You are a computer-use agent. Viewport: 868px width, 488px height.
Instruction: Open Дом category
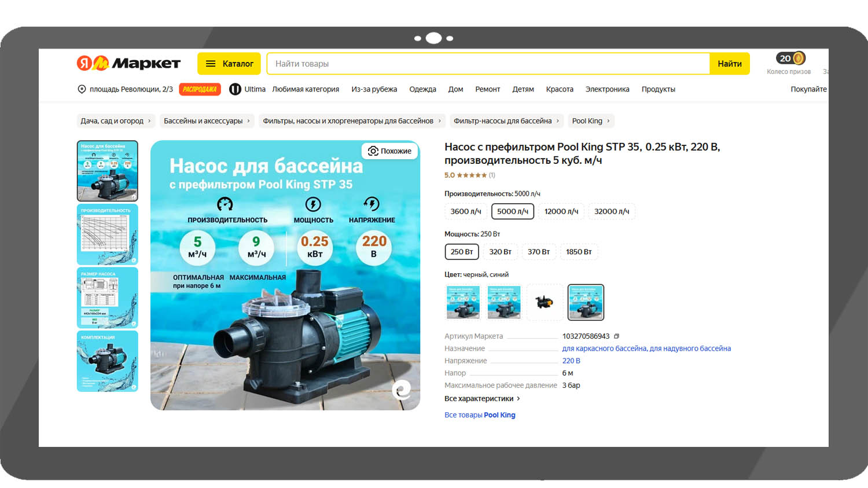pyautogui.click(x=455, y=89)
